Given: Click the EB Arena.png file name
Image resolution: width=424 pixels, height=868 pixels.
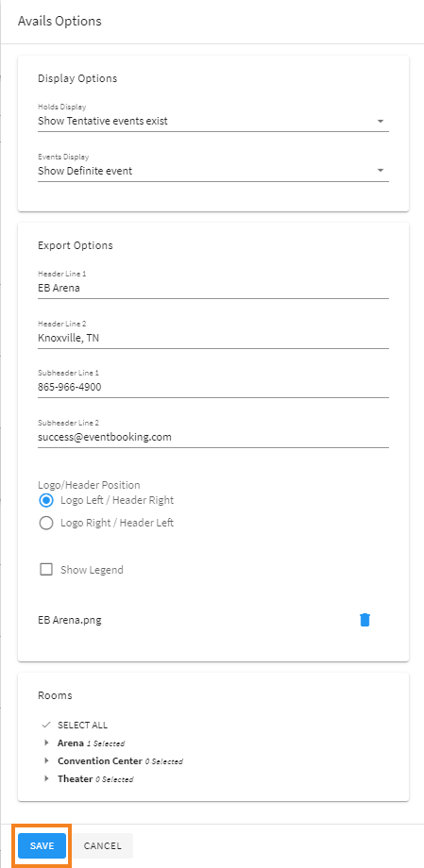Looking at the screenshot, I should pos(69,620).
